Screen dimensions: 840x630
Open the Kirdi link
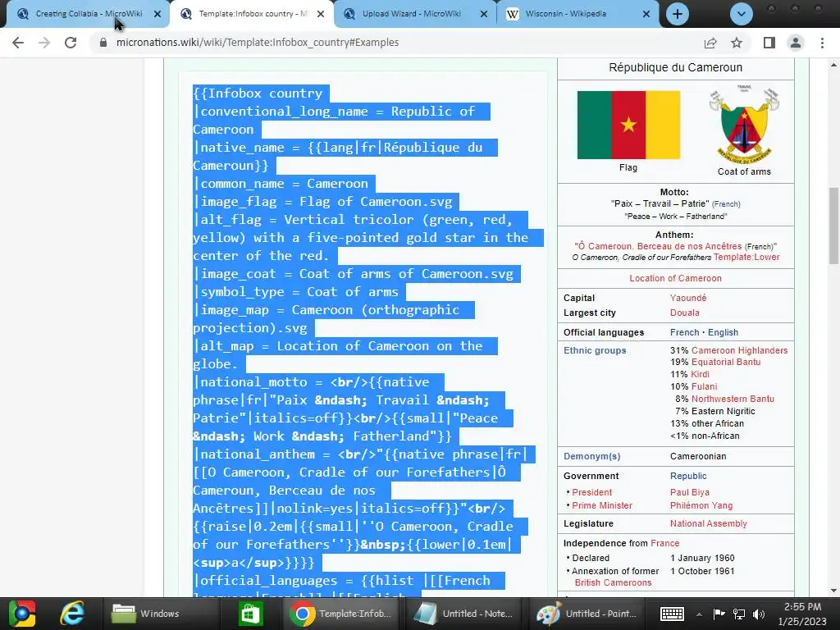701,374
